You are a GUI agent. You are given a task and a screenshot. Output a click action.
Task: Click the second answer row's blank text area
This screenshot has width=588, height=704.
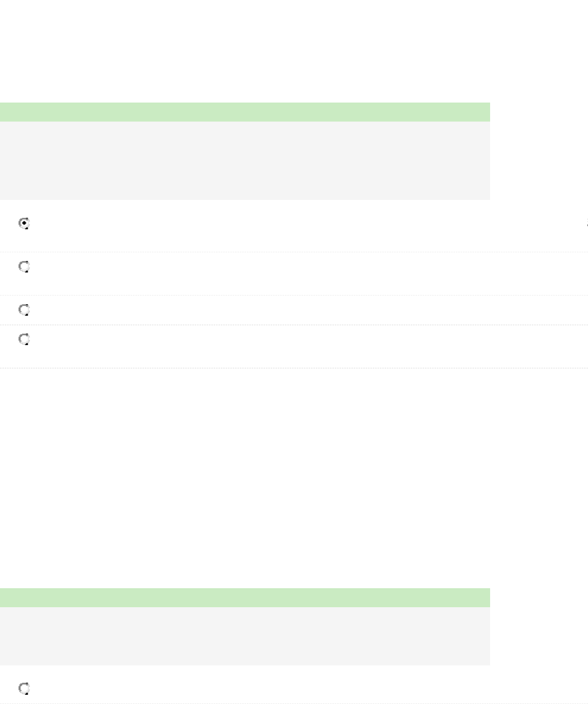pyautogui.click(x=288, y=274)
